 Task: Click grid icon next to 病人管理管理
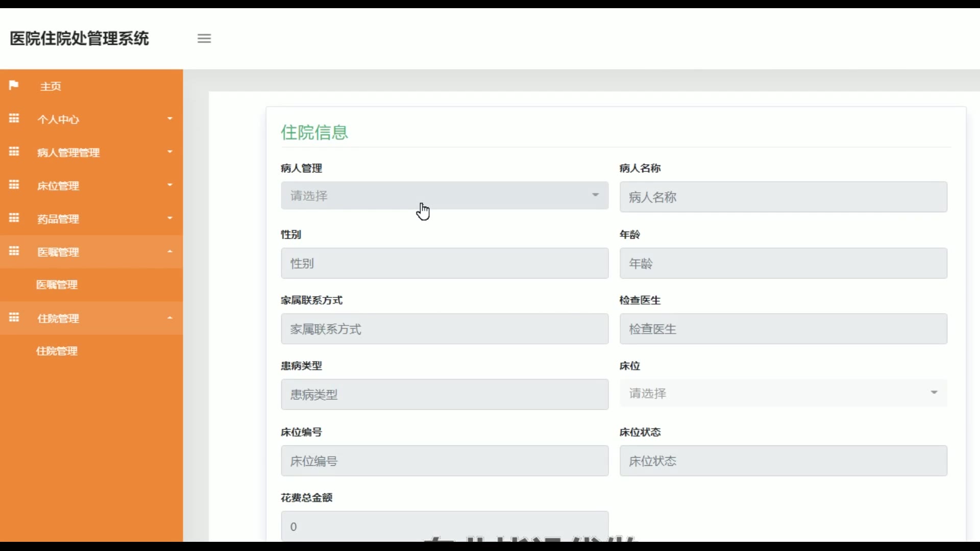14,152
